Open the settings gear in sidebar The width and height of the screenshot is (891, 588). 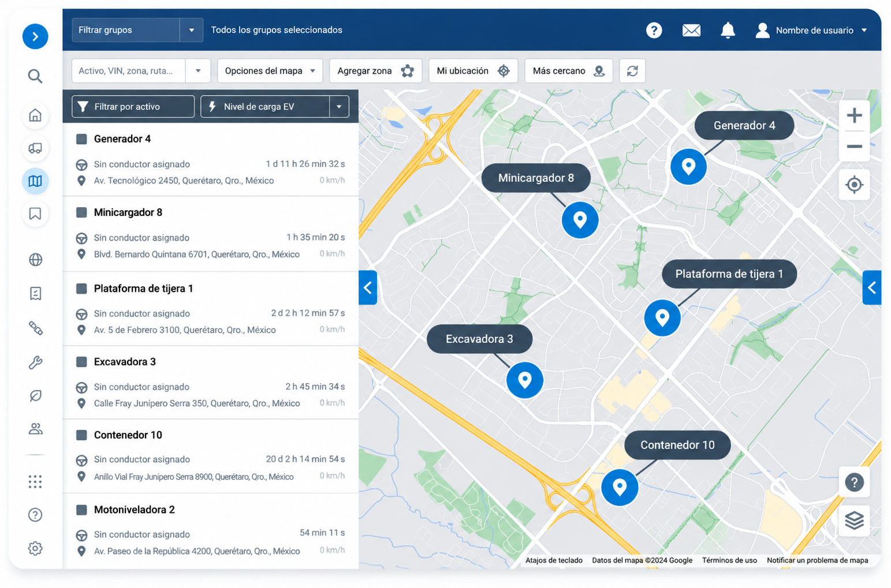tap(35, 548)
